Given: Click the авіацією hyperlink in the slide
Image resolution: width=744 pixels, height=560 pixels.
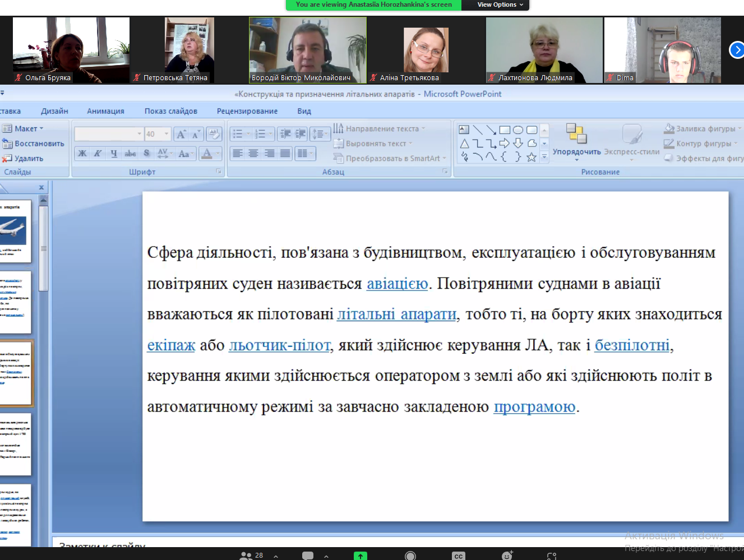Looking at the screenshot, I should coord(397,284).
